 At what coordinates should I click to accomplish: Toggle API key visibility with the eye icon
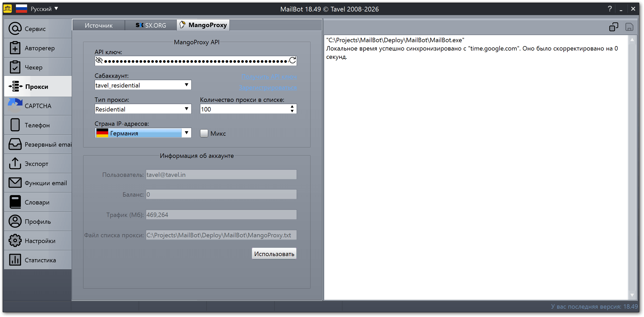pyautogui.click(x=99, y=60)
